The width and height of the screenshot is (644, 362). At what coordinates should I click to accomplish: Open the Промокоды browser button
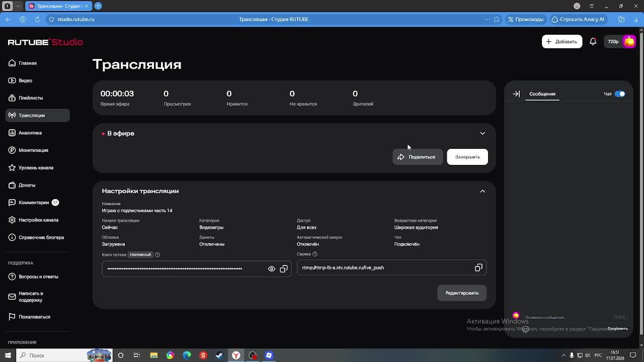[526, 19]
